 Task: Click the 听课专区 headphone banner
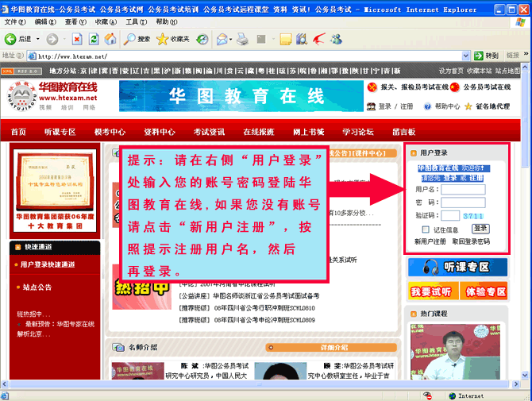coord(457,267)
